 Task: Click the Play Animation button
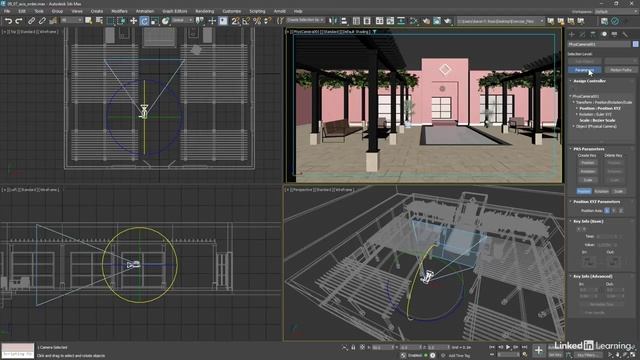pos(508,347)
